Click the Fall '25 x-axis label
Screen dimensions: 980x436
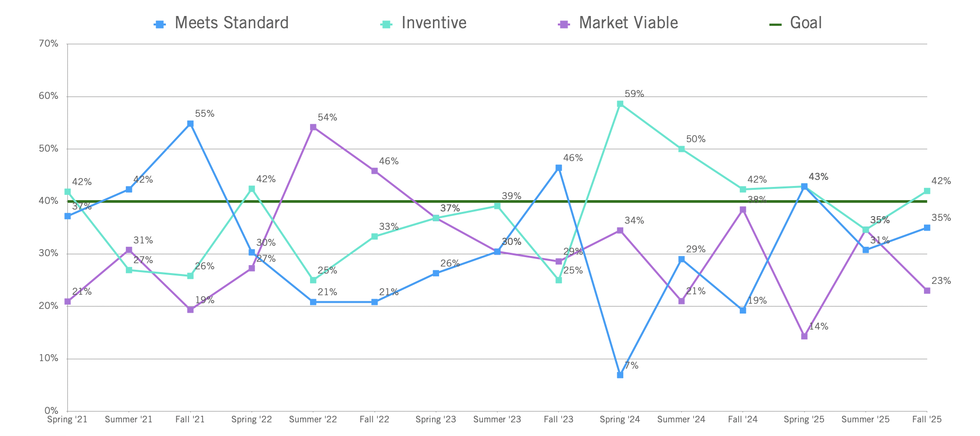[x=927, y=420]
